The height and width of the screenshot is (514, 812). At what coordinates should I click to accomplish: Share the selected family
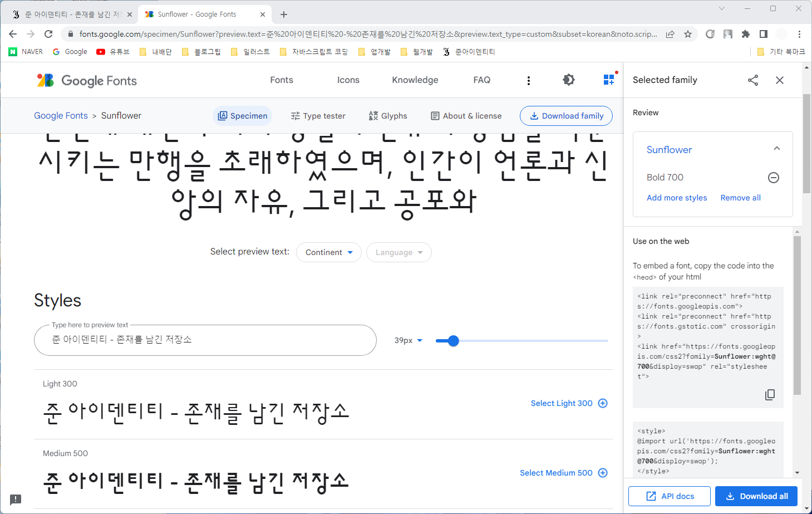[x=753, y=80]
